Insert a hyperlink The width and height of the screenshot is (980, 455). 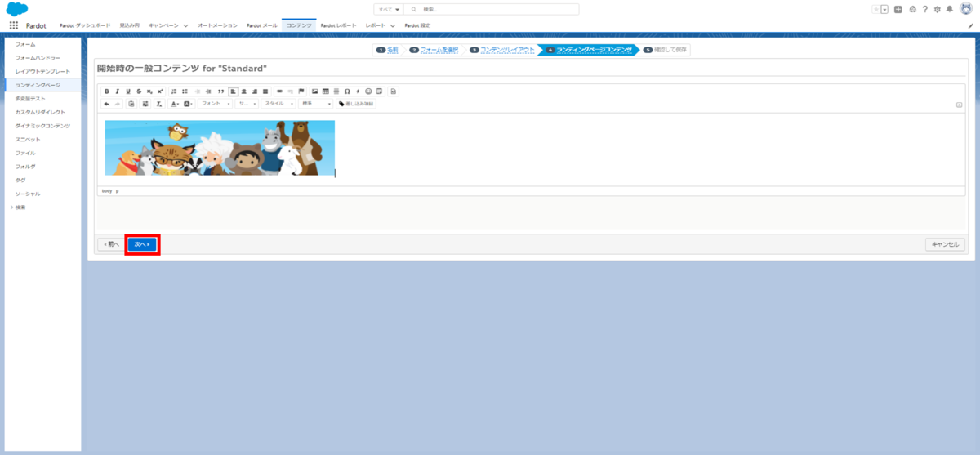[279, 91]
